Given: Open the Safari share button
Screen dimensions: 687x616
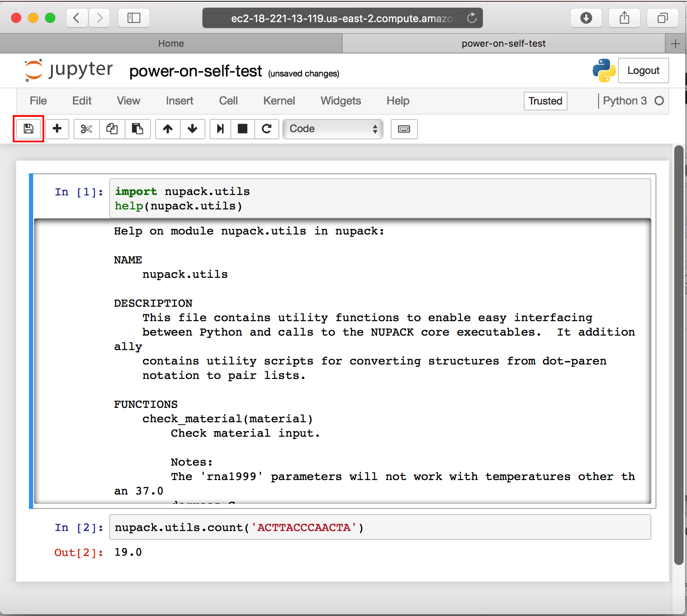Looking at the screenshot, I should click(625, 18).
